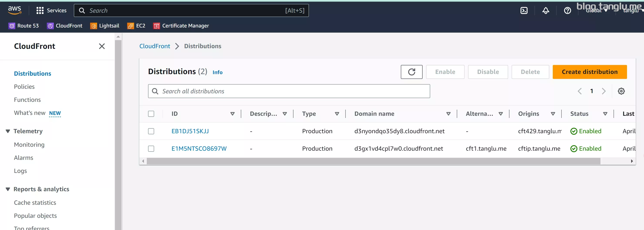Open table preferences gear icon

click(x=621, y=91)
